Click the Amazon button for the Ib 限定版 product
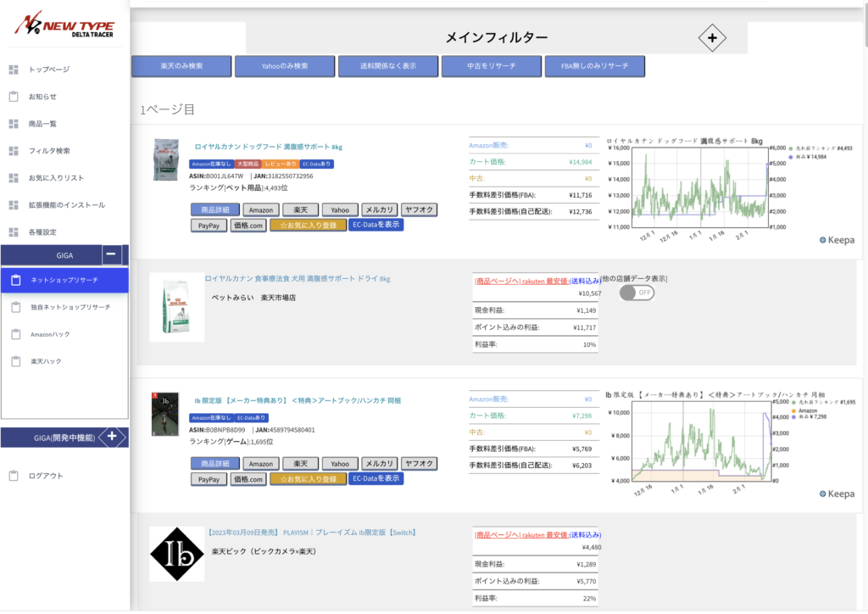The image size is (868, 614). point(261,463)
